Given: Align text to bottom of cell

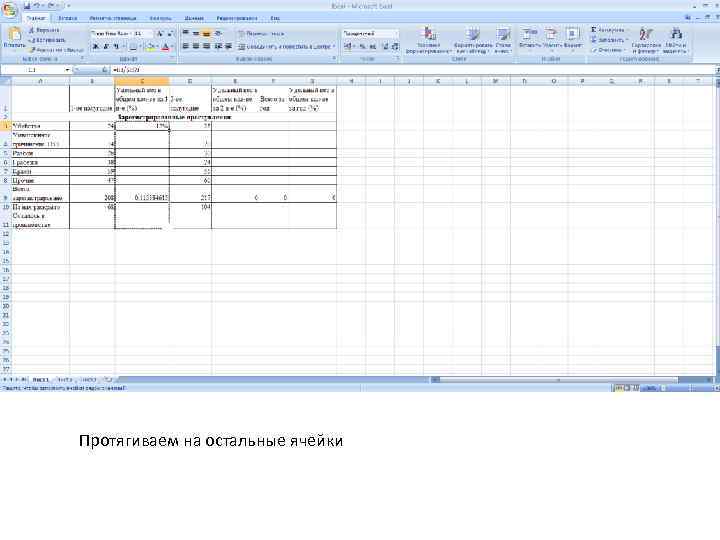Looking at the screenshot, I should point(207,34).
